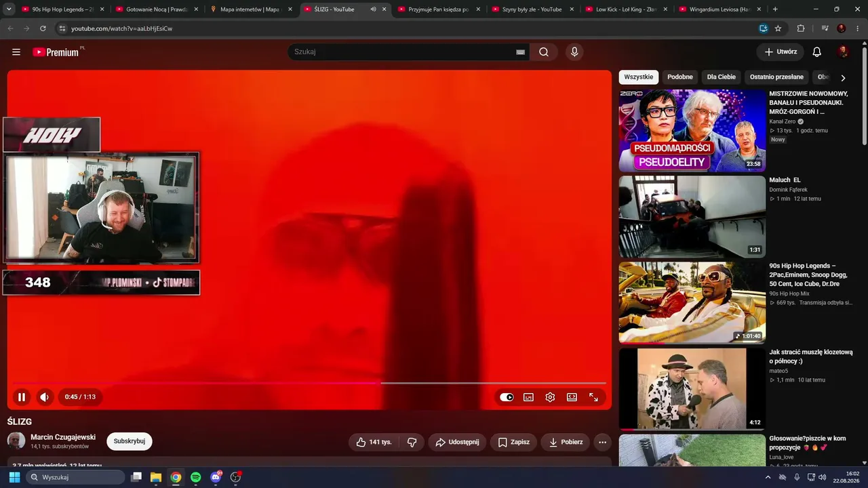
Task: Open the Chrome profile avatar
Action: [842, 28]
